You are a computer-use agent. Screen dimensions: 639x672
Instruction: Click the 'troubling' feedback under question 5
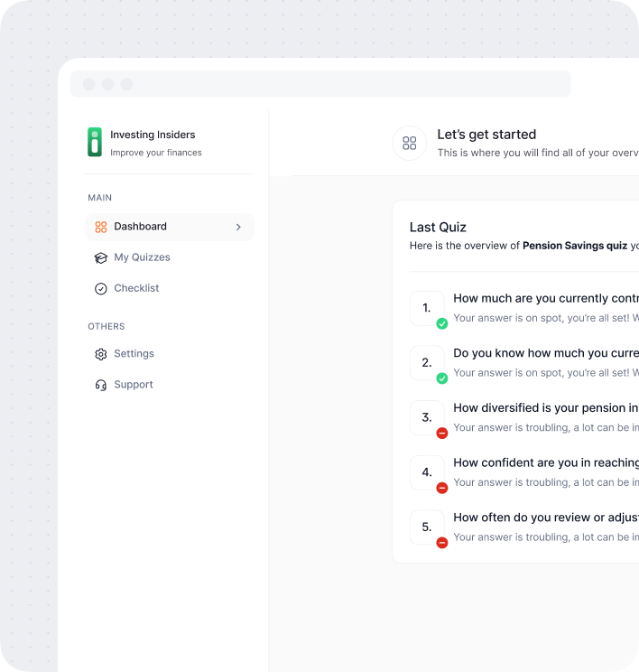click(546, 537)
